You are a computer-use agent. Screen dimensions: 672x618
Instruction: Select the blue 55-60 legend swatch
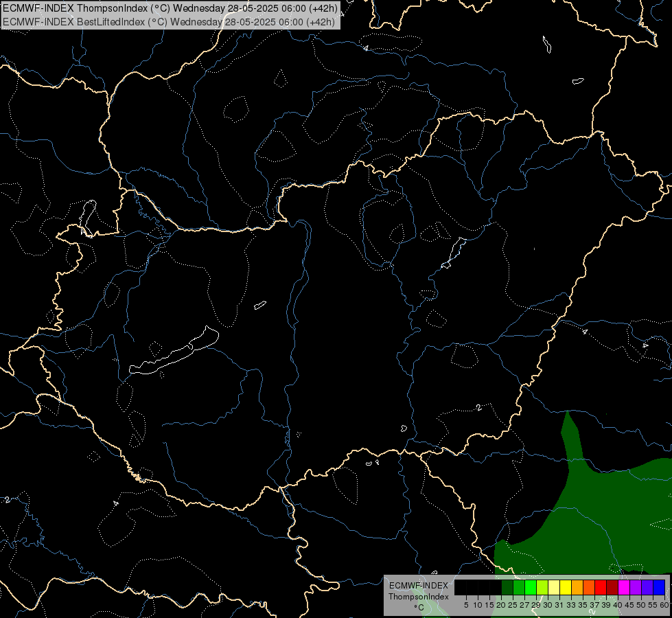point(659,587)
